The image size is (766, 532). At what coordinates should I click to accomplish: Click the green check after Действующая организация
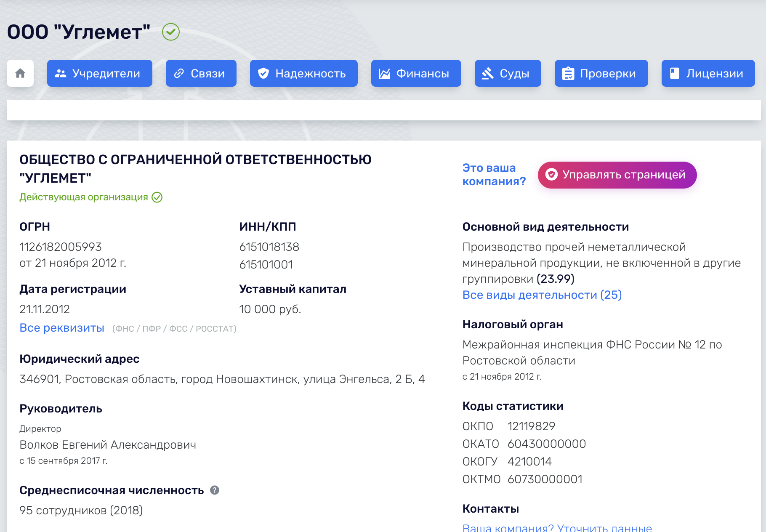tap(157, 197)
